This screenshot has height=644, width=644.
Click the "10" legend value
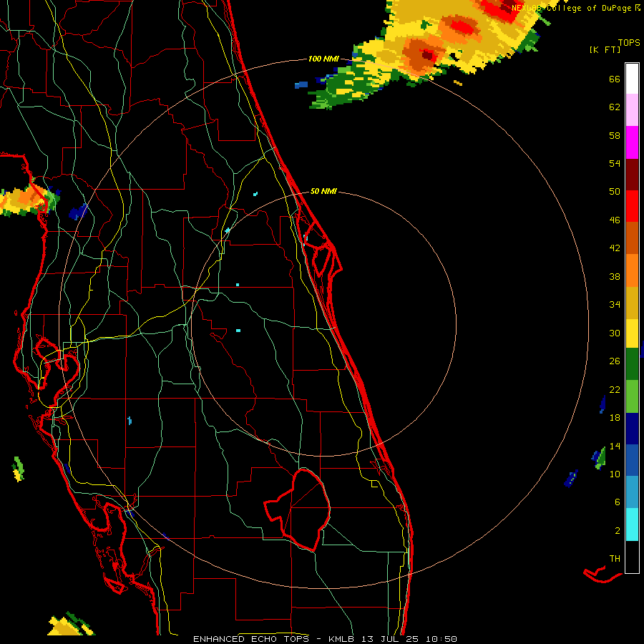pos(615,474)
